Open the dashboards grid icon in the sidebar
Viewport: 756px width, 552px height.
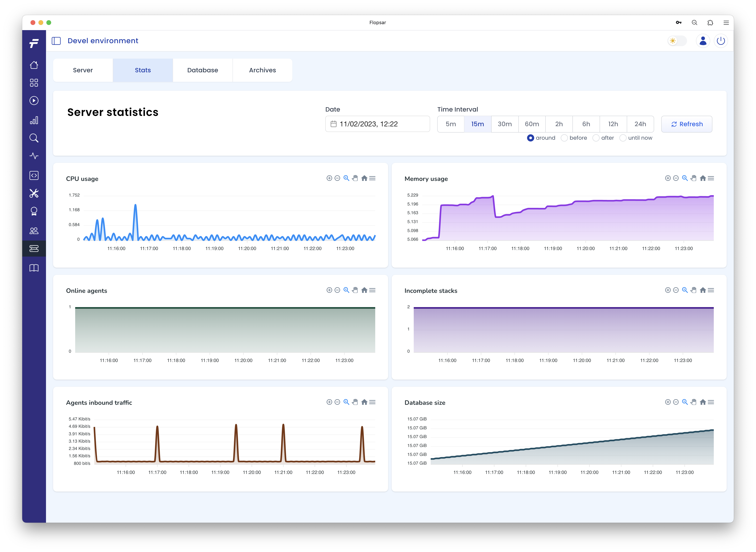34,83
